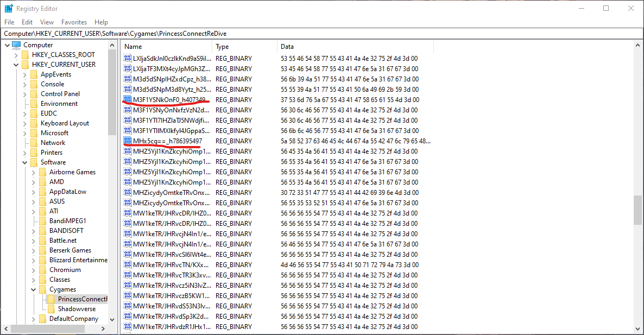
Task: Expand the Airborne Games key
Action: pos(33,173)
